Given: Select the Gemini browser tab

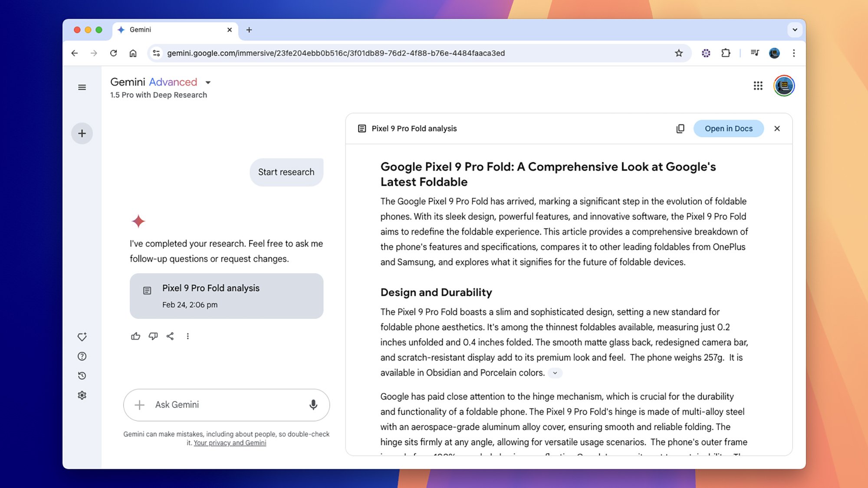Looking at the screenshot, I should [175, 30].
